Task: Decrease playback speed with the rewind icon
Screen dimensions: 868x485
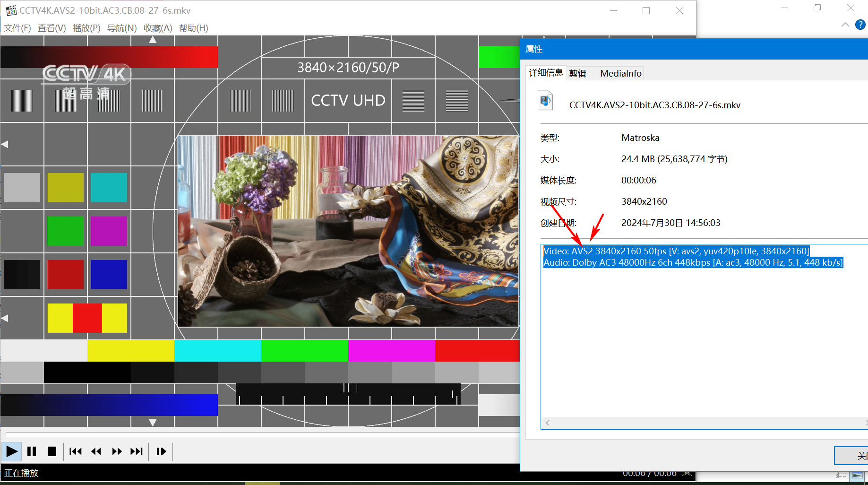Action: click(96, 451)
